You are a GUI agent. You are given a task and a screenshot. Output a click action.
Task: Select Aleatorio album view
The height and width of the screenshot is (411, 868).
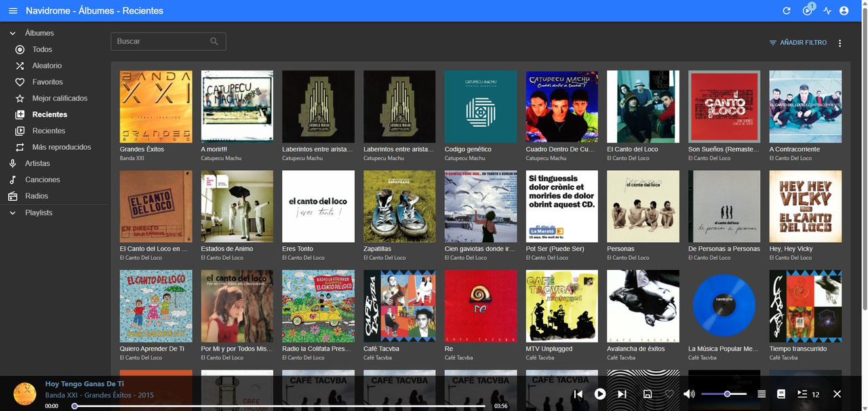coord(54,66)
